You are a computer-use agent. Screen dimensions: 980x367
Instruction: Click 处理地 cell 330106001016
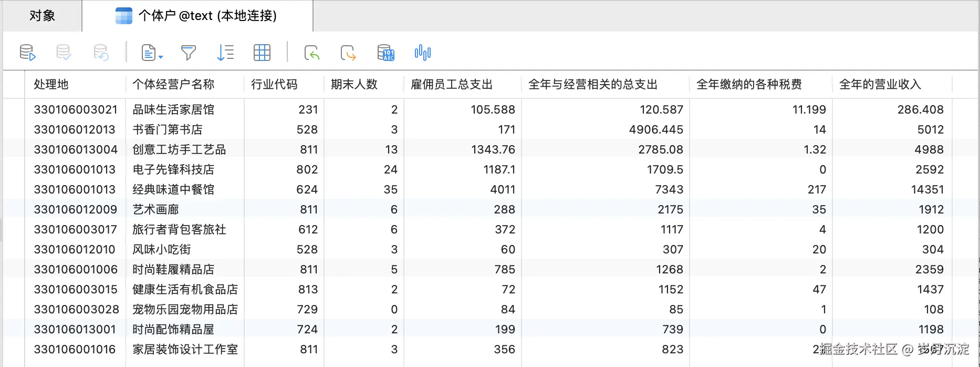click(x=75, y=349)
